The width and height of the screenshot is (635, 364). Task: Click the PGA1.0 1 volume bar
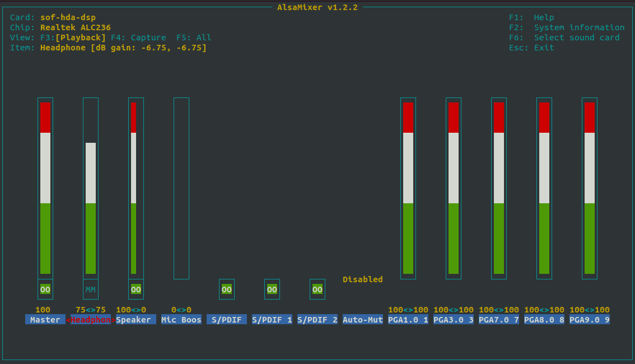pyautogui.click(x=408, y=188)
